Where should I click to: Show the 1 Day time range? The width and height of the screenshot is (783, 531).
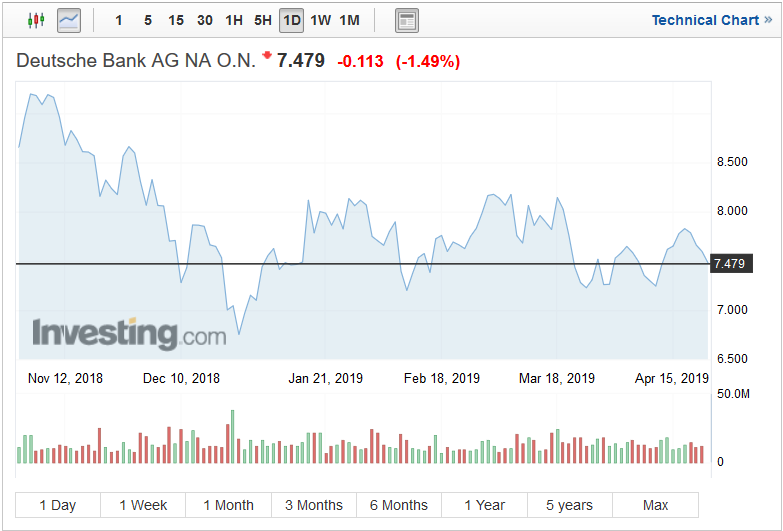pos(58,505)
